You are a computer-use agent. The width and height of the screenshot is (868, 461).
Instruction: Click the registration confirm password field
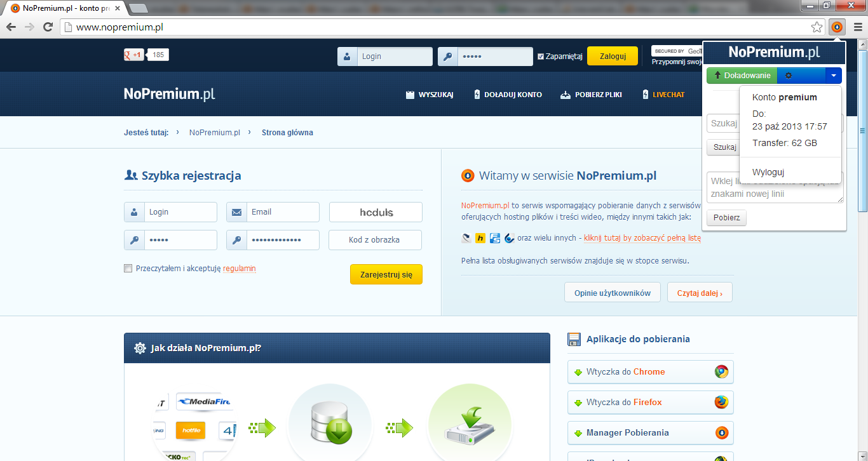point(273,240)
